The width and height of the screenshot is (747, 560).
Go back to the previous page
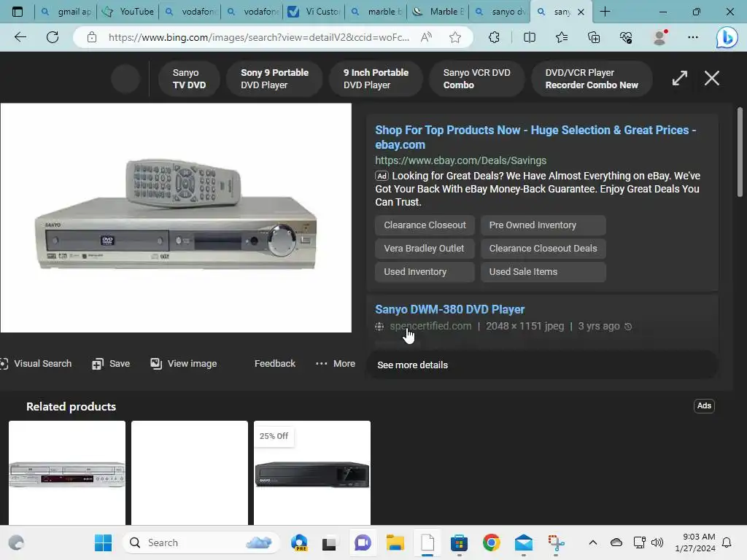(x=20, y=37)
